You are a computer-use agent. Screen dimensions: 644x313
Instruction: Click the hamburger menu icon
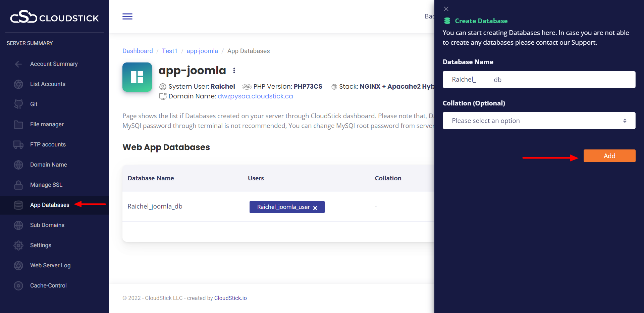pyautogui.click(x=127, y=16)
